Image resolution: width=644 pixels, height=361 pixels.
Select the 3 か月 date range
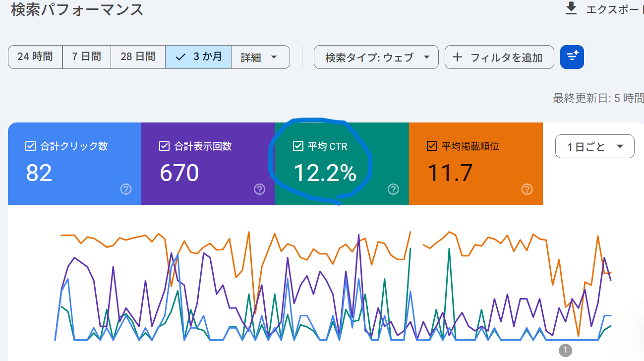198,57
